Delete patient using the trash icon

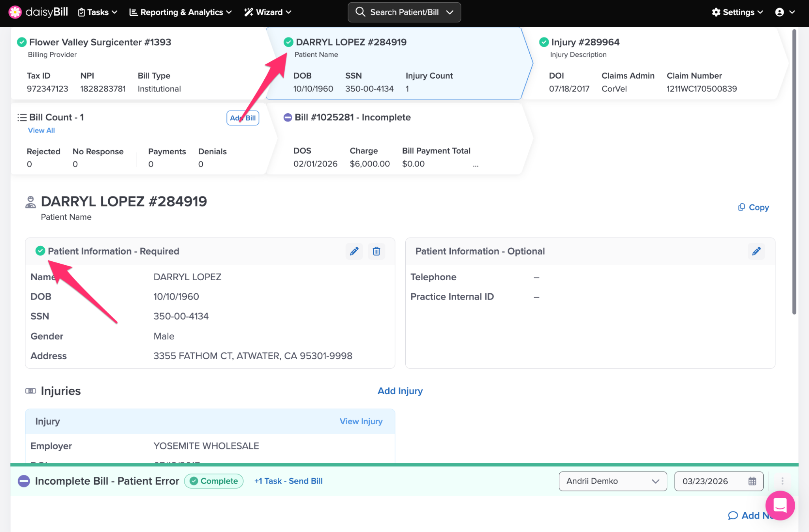coord(376,251)
